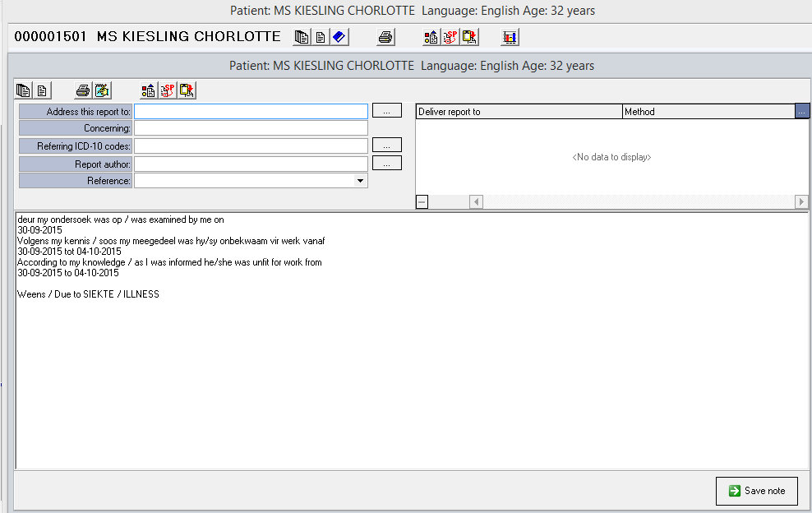Click the printer icon in the top patient toolbar
This screenshot has height=513, width=812.
click(386, 37)
